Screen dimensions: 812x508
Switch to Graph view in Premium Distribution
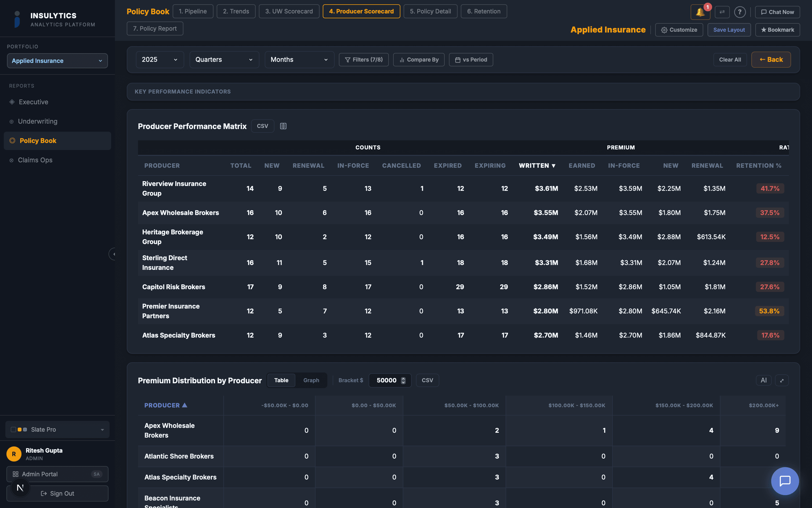(x=311, y=380)
